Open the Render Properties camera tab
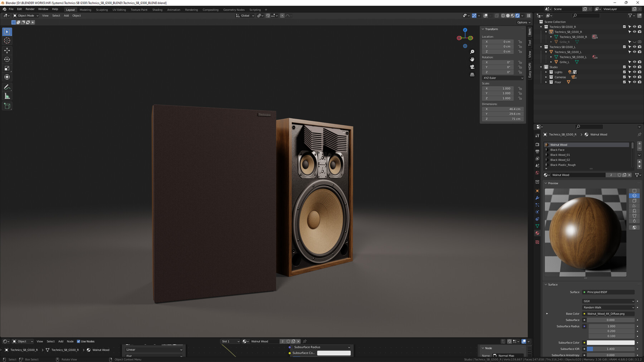Image resolution: width=644 pixels, height=362 pixels. click(537, 144)
